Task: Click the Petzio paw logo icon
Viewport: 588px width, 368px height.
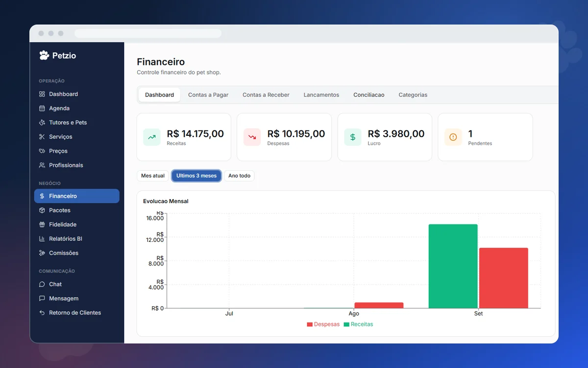Action: (44, 55)
